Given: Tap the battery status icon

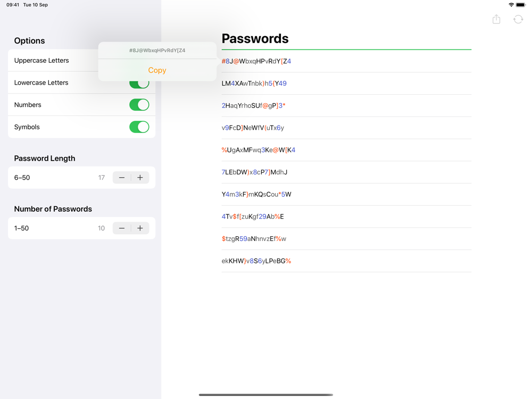Looking at the screenshot, I should point(521,5).
